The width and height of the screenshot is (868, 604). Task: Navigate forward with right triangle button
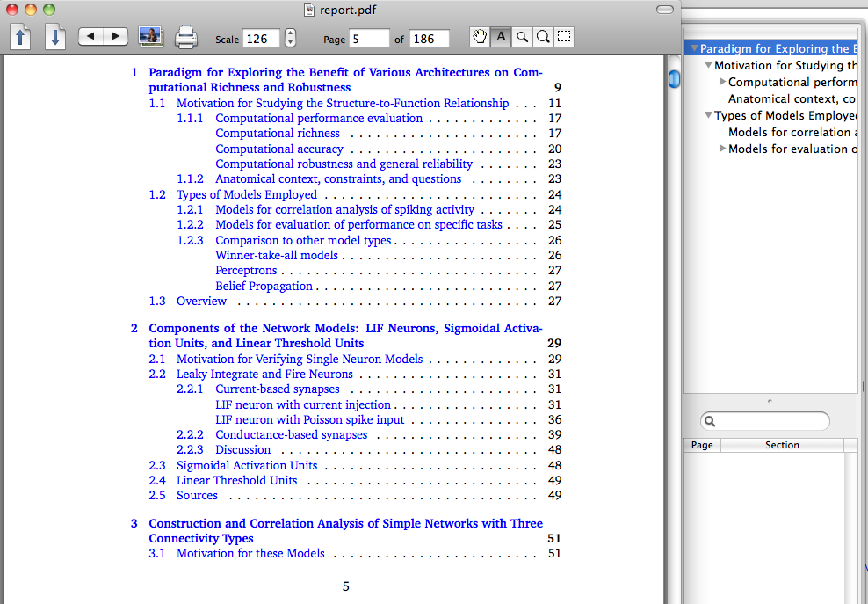pos(116,37)
